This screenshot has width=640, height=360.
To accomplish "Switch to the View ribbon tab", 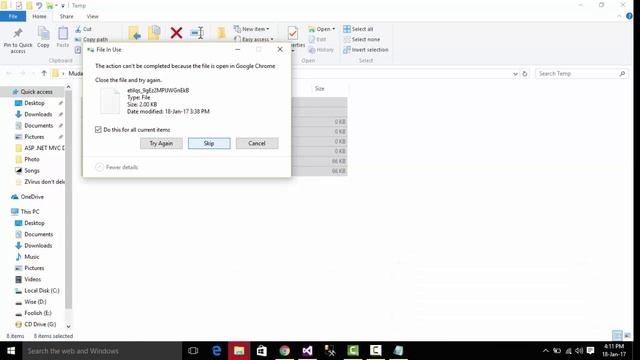I will pos(93,16).
